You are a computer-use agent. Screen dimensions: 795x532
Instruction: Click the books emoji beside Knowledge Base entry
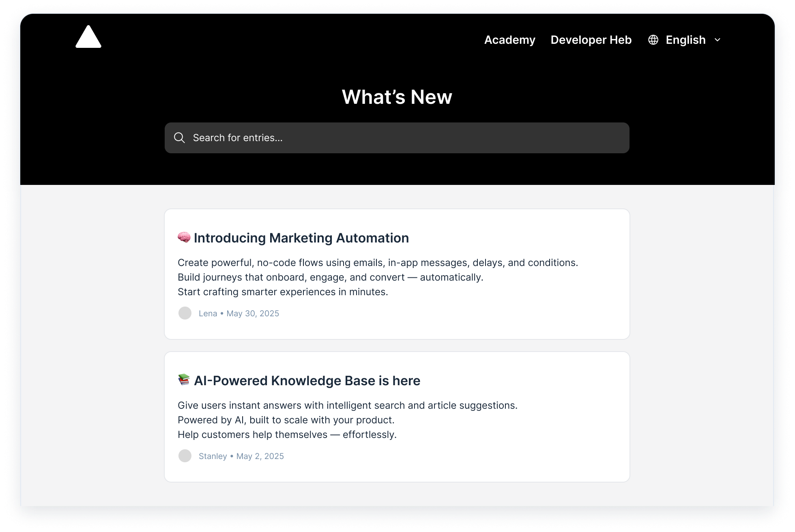184,380
